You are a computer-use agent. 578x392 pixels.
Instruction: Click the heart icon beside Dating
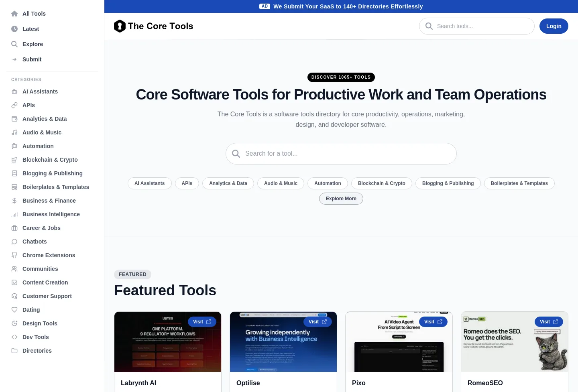pyautogui.click(x=14, y=310)
